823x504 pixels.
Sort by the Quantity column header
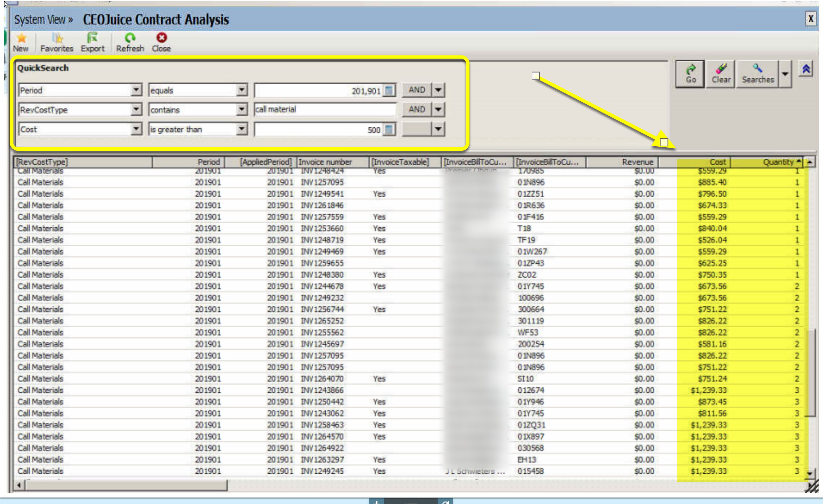tap(767, 162)
